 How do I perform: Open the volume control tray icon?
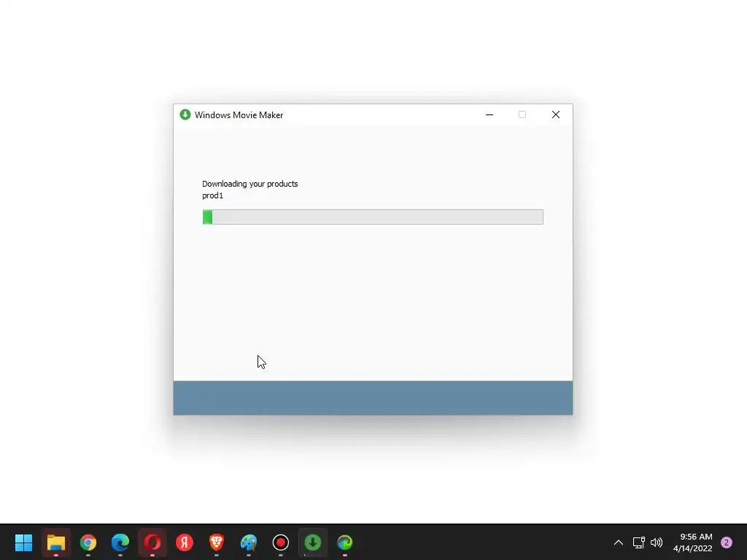click(x=657, y=542)
